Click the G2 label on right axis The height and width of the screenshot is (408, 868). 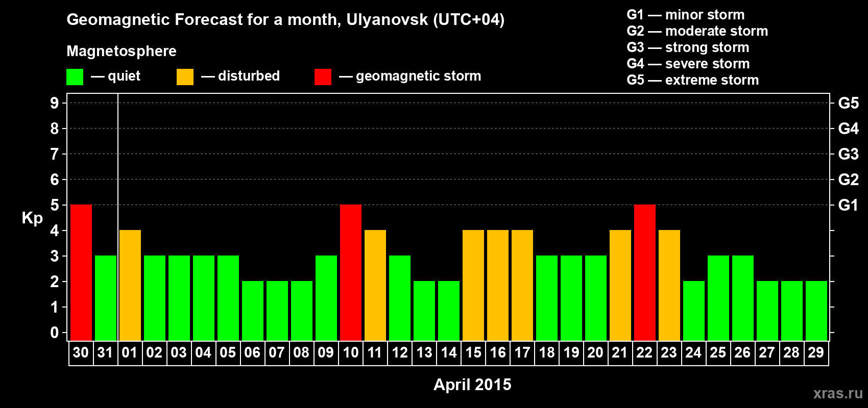click(x=849, y=180)
